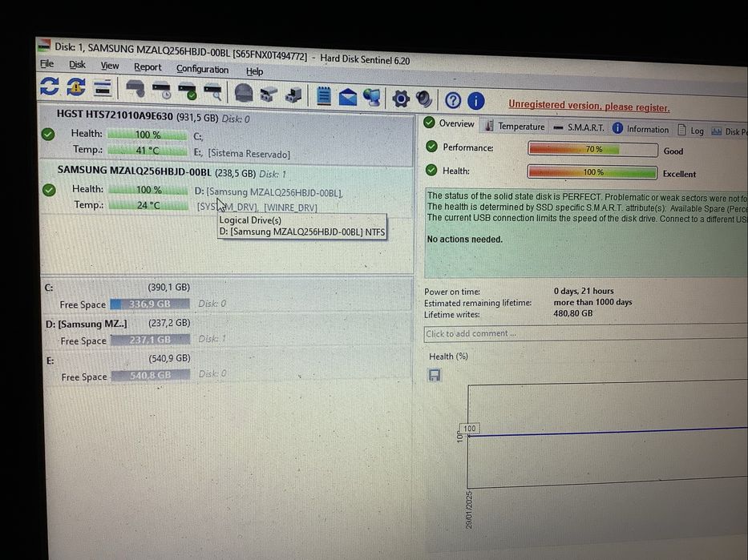The width and height of the screenshot is (748, 560).
Task: Click the blue question mark help icon
Action: click(453, 100)
